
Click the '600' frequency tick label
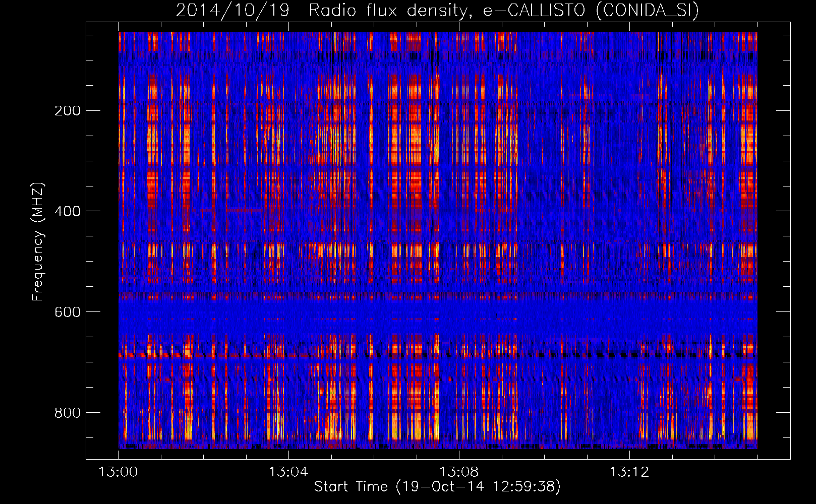point(68,312)
